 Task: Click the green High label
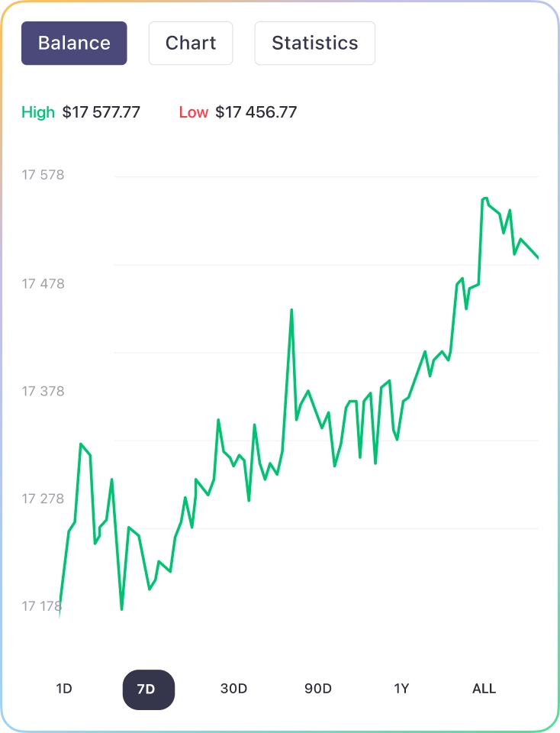point(38,112)
